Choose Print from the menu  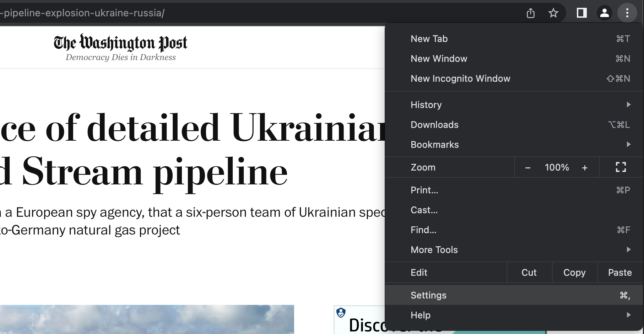click(x=424, y=190)
